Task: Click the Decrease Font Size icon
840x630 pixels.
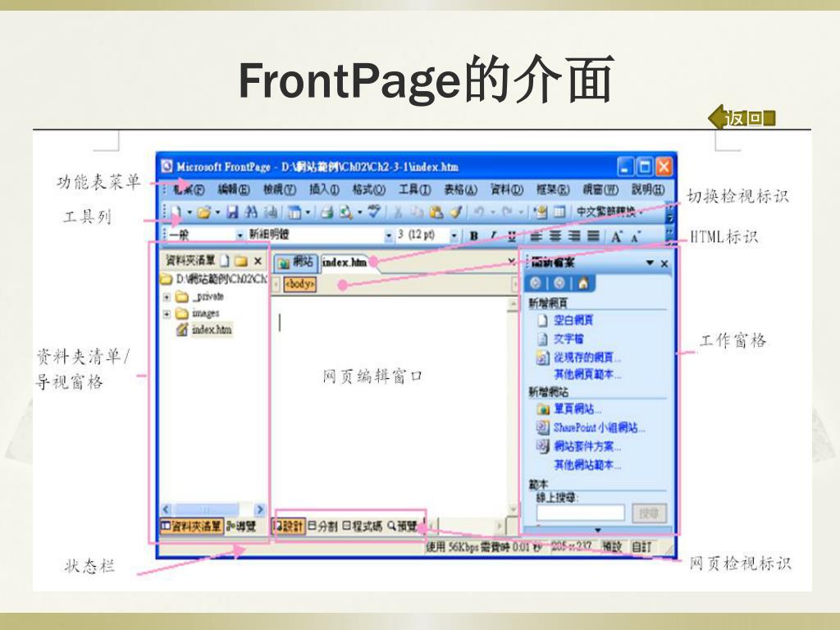Action: point(636,236)
